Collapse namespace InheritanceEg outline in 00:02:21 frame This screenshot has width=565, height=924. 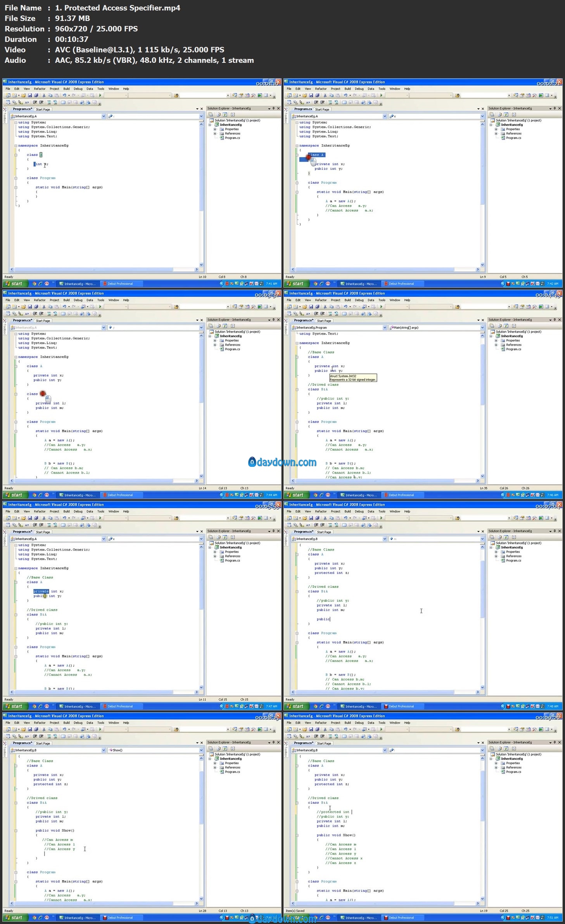tap(297, 146)
